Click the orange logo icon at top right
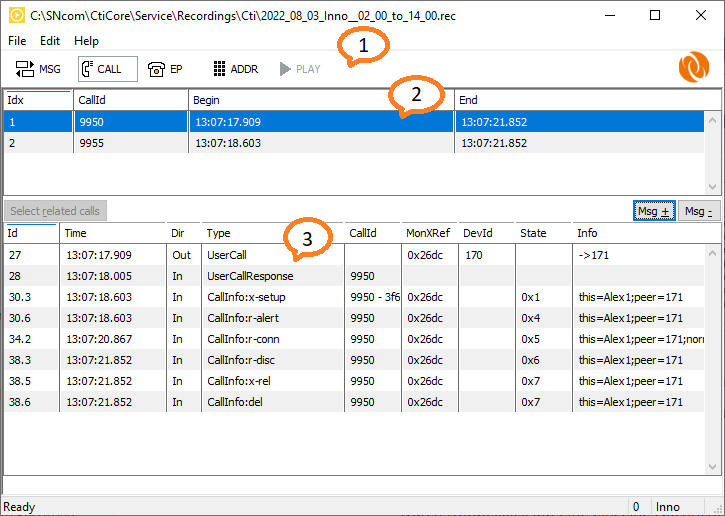Viewport: 725px width, 516px height. tap(693, 68)
